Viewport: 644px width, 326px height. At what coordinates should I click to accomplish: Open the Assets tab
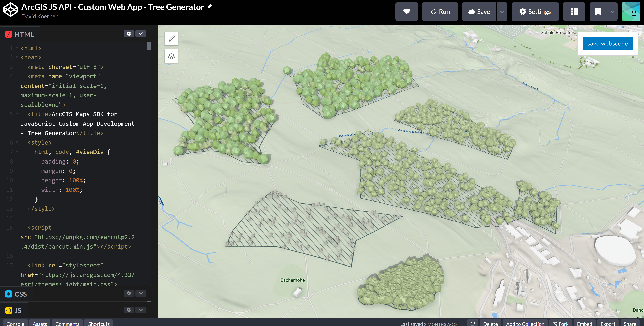pyautogui.click(x=40, y=323)
